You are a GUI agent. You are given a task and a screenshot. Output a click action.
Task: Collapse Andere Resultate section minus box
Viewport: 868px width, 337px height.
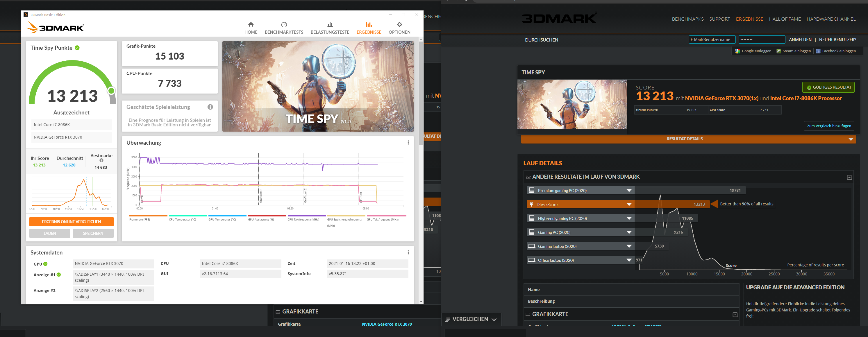click(849, 178)
